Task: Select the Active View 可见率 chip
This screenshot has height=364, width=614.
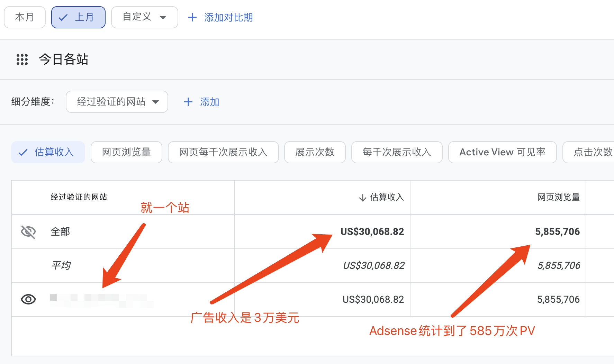Action: point(503,152)
